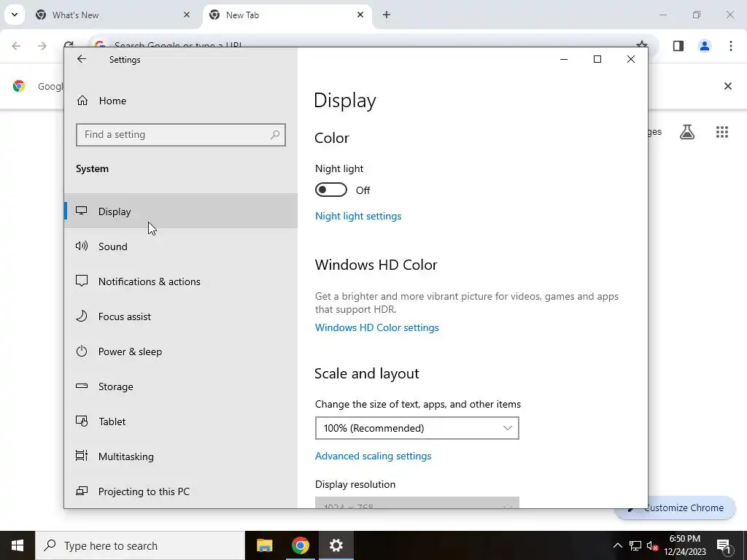Switch to the What's New tab
747x560 pixels.
click(113, 15)
